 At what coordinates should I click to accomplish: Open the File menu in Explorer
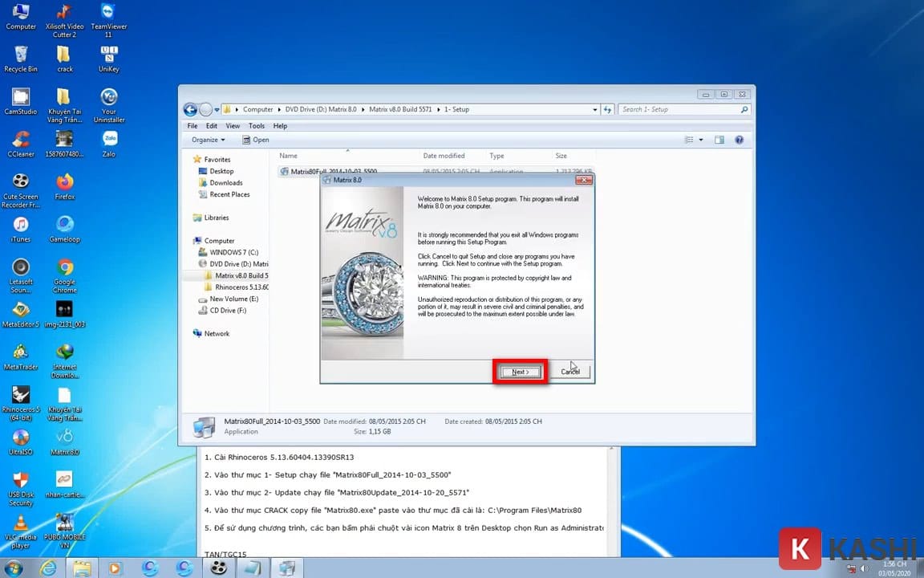(192, 126)
